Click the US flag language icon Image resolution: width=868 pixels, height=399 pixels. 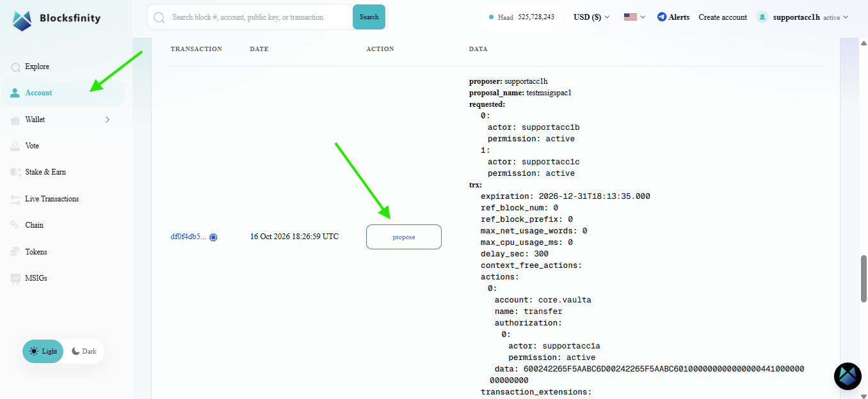pos(631,17)
